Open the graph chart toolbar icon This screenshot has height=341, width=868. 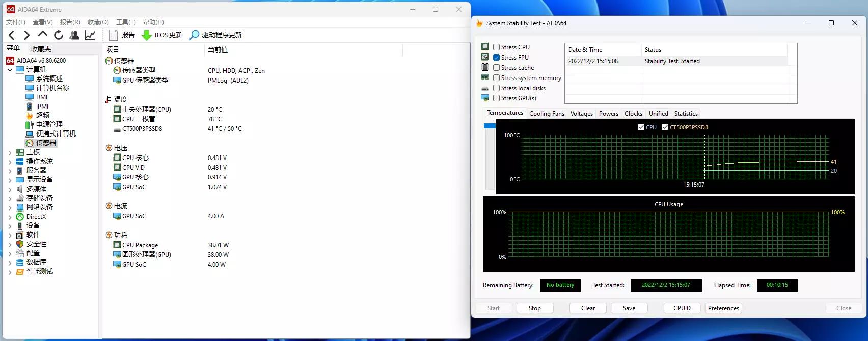90,35
